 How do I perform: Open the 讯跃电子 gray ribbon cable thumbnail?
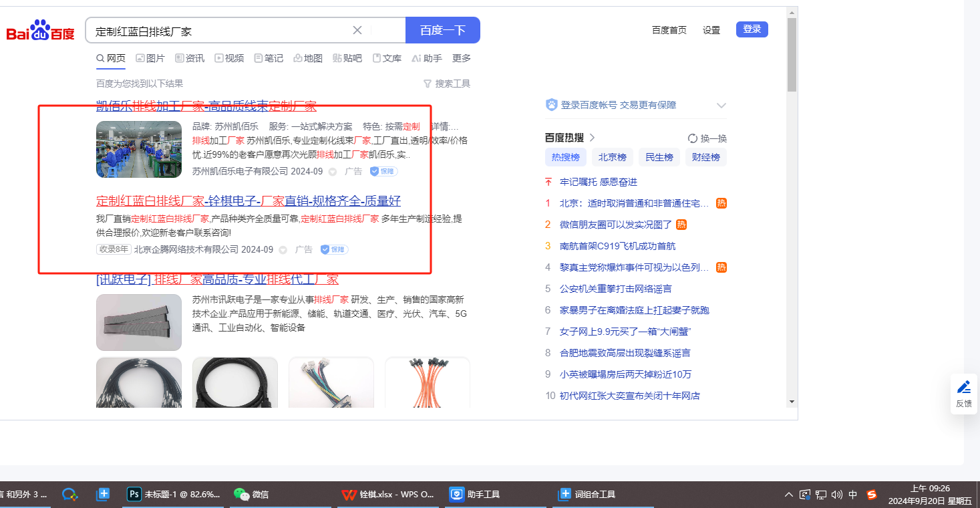[x=139, y=322]
